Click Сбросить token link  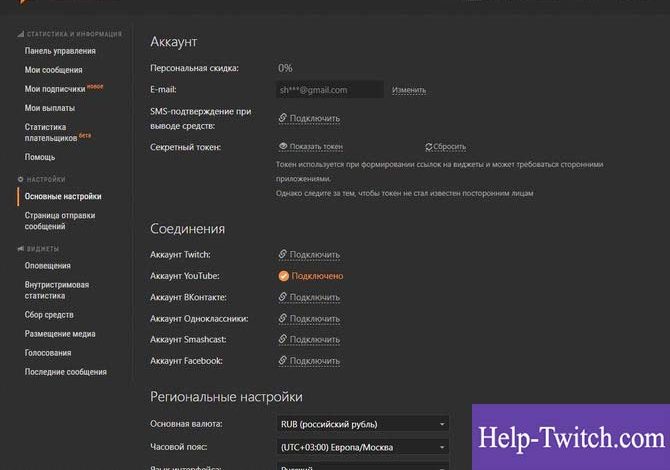coord(450,147)
